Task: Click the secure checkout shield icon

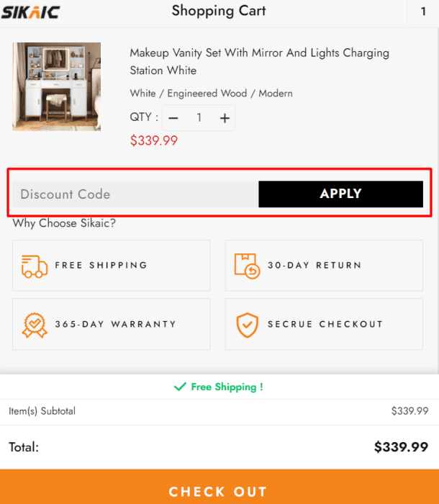Action: click(247, 325)
